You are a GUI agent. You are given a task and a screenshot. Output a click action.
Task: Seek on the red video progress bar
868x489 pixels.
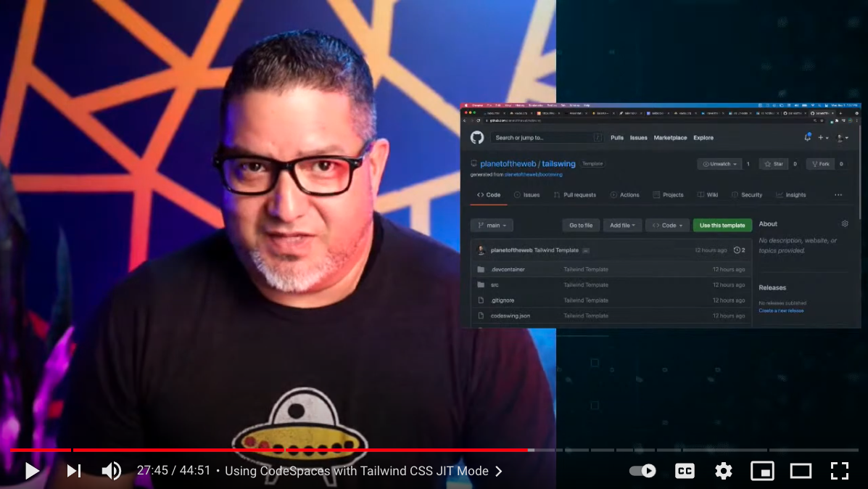pos(290,450)
